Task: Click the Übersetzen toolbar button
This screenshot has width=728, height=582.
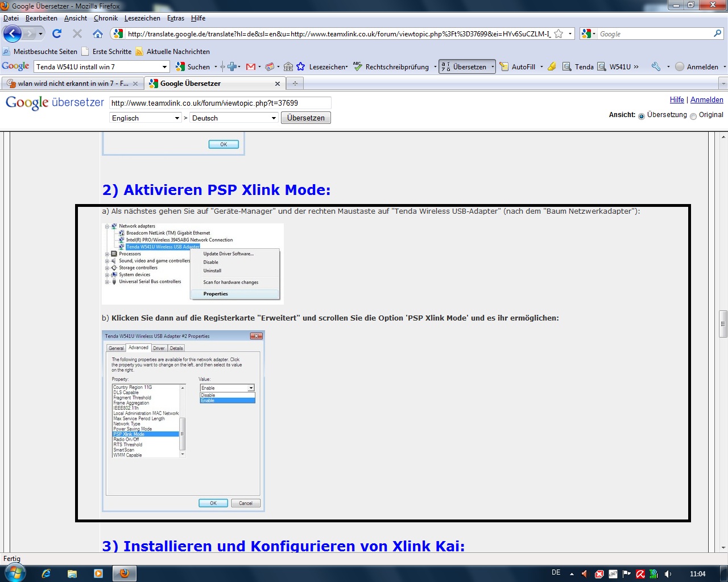Action: pyautogui.click(x=464, y=66)
